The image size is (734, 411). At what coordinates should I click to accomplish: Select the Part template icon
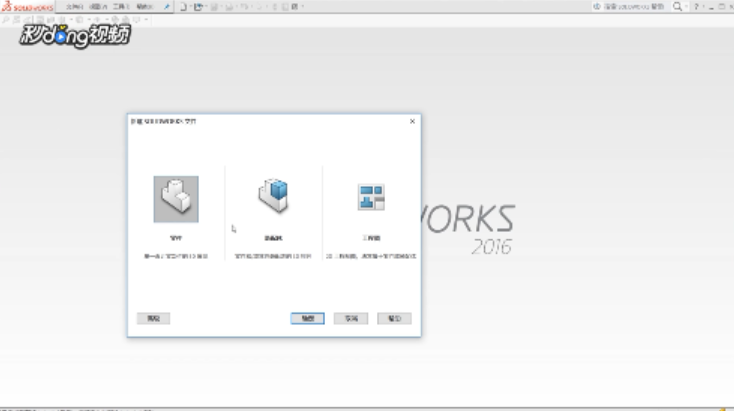(176, 199)
